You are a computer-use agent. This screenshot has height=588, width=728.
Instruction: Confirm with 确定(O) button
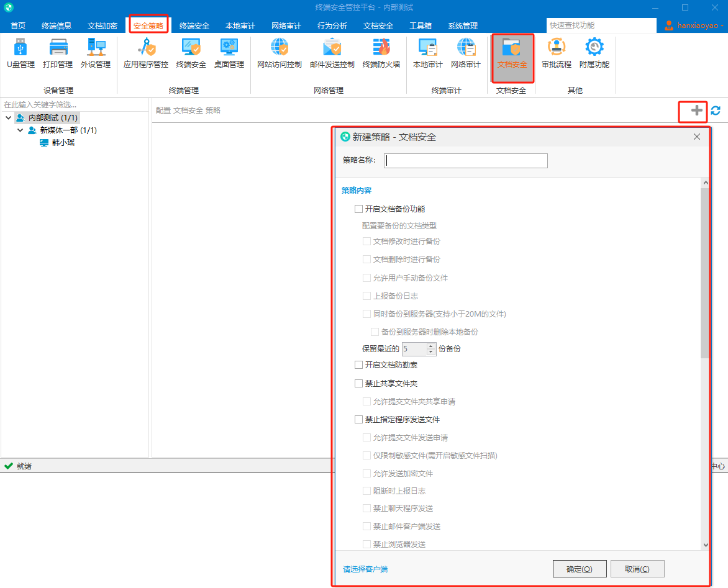580,569
